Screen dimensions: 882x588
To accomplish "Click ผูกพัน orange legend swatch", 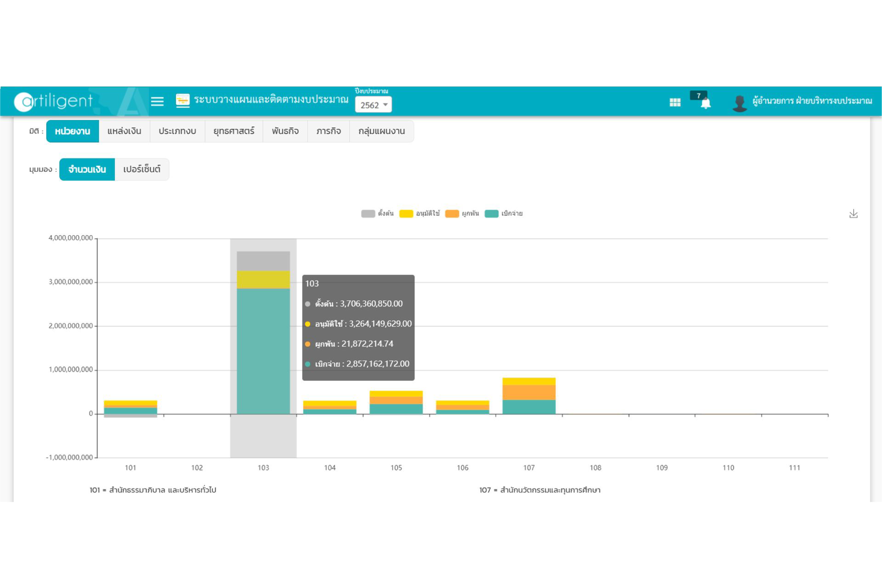I will [452, 214].
